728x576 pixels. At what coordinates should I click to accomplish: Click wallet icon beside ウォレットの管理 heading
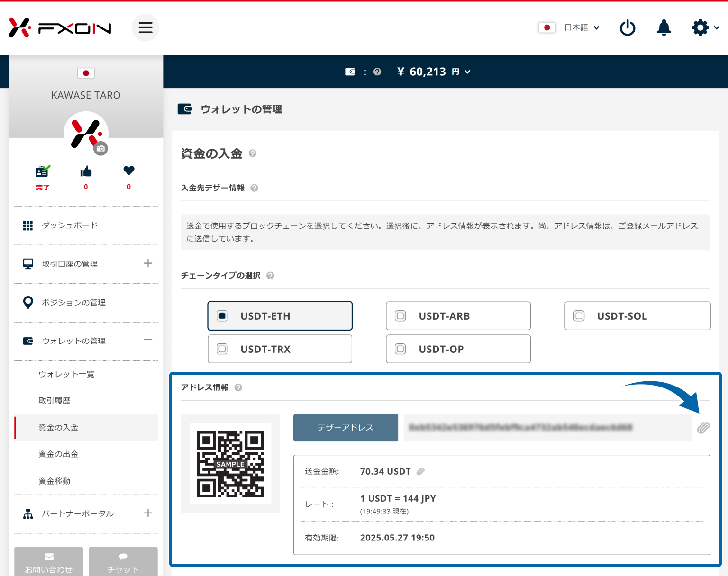tap(184, 109)
